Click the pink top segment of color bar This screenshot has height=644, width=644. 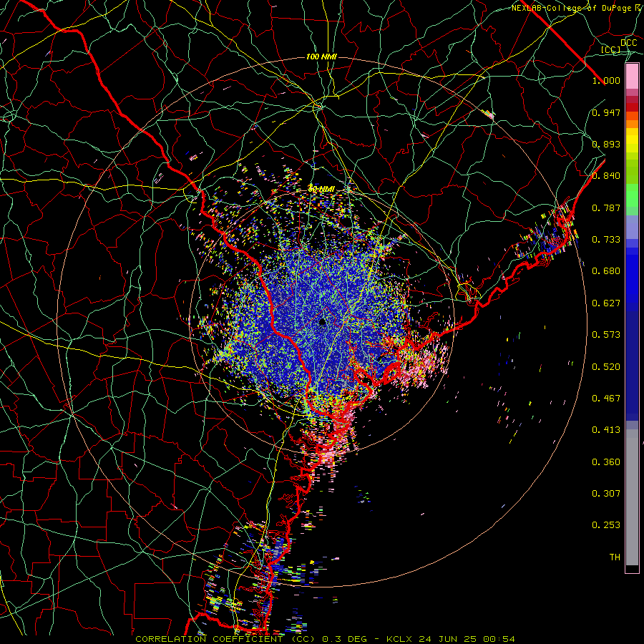(x=632, y=77)
